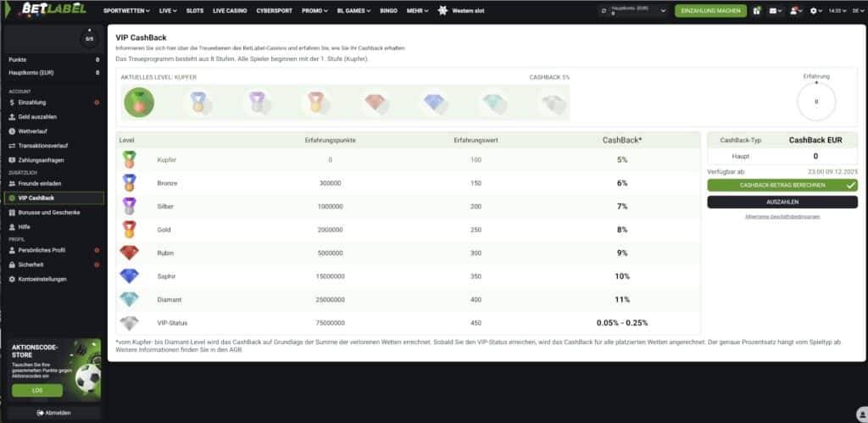Click the Rubin gem icon in table
Viewport: 868px width, 423px height.
coord(129,253)
